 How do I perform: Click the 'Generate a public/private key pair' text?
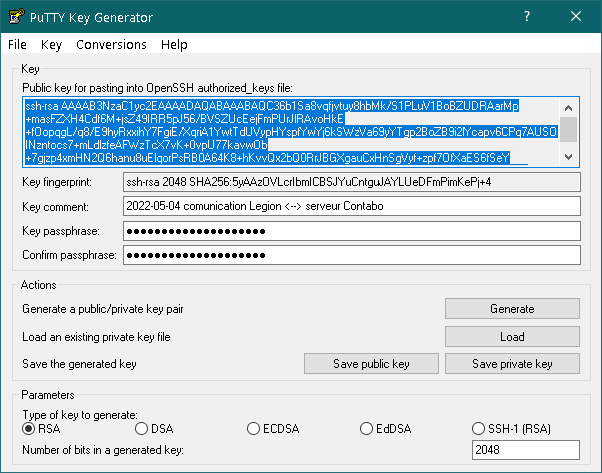[x=103, y=309]
